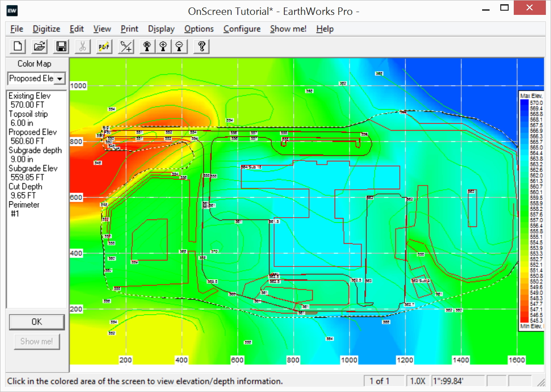
Task: Open the View menu
Action: coord(102,29)
